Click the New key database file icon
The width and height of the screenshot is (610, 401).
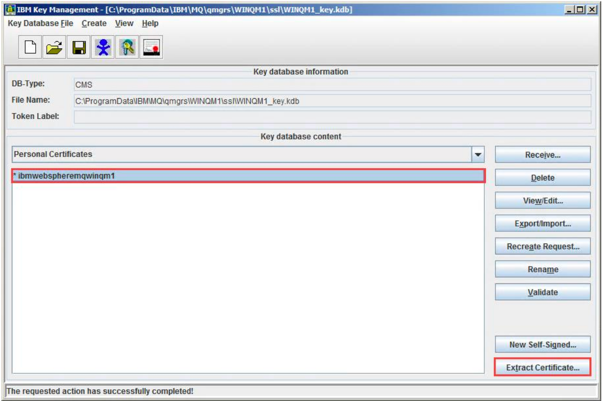30,47
